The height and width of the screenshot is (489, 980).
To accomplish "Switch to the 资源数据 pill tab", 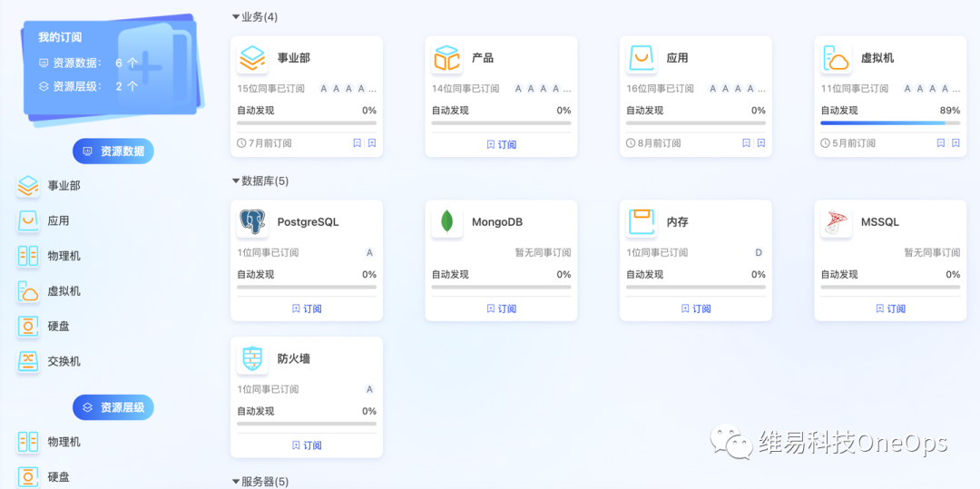I will tap(113, 152).
